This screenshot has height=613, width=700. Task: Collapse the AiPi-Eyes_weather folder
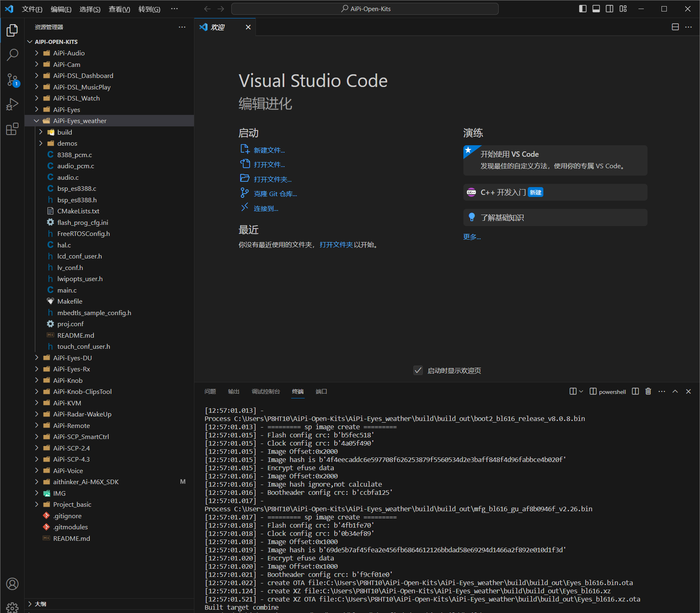click(x=109, y=121)
